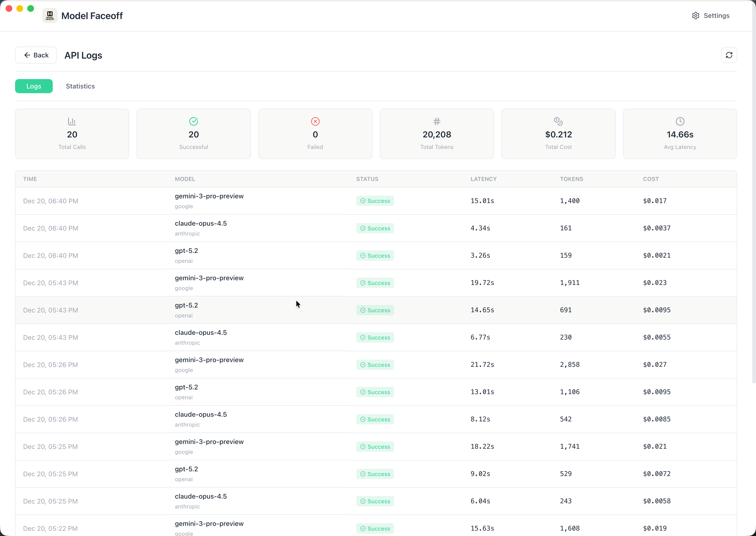Click the Back button
756x536 pixels.
[x=36, y=55]
